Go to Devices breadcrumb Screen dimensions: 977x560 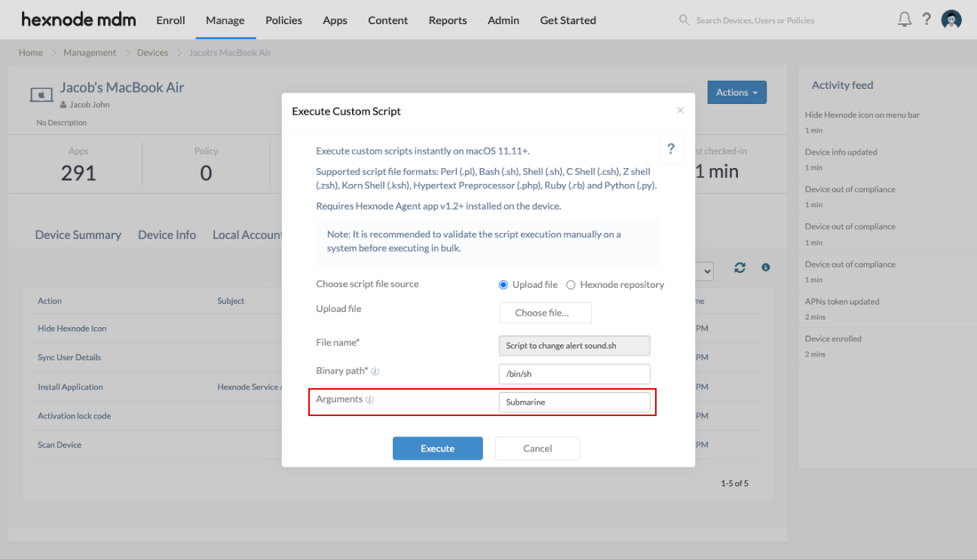point(152,53)
